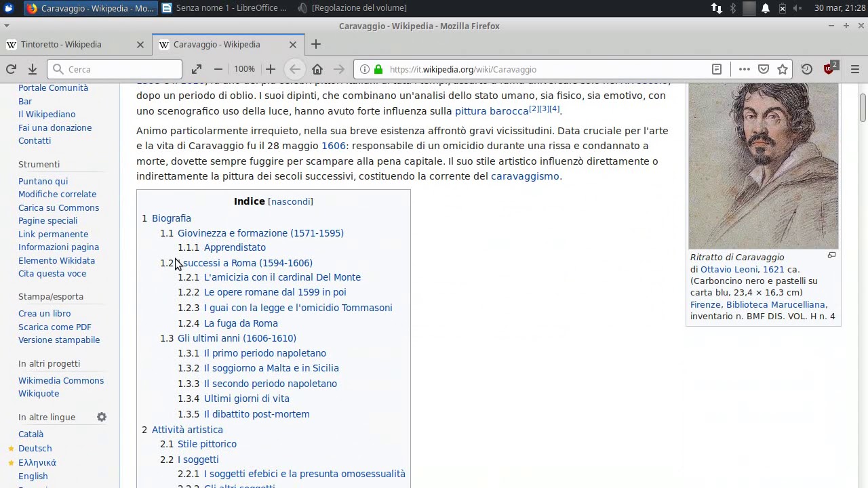The image size is (868, 488).
Task: Open L'amicizia con il cardinal Del Monte
Action: [282, 277]
